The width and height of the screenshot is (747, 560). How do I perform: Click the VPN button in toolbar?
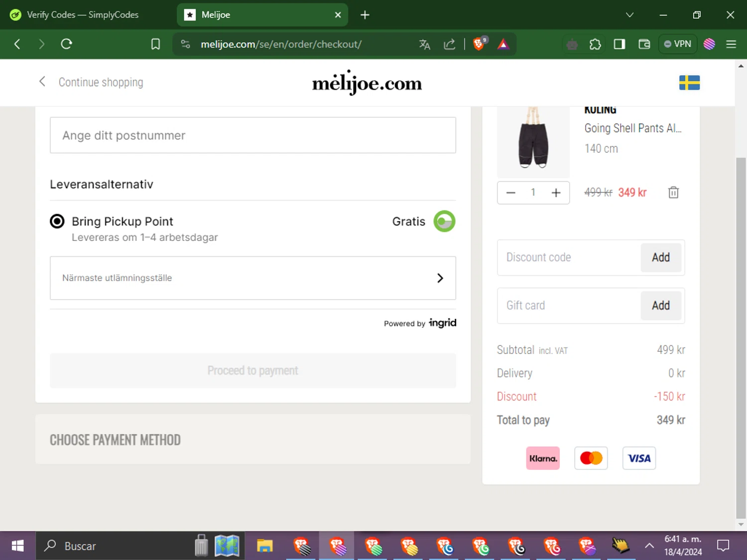pyautogui.click(x=677, y=44)
